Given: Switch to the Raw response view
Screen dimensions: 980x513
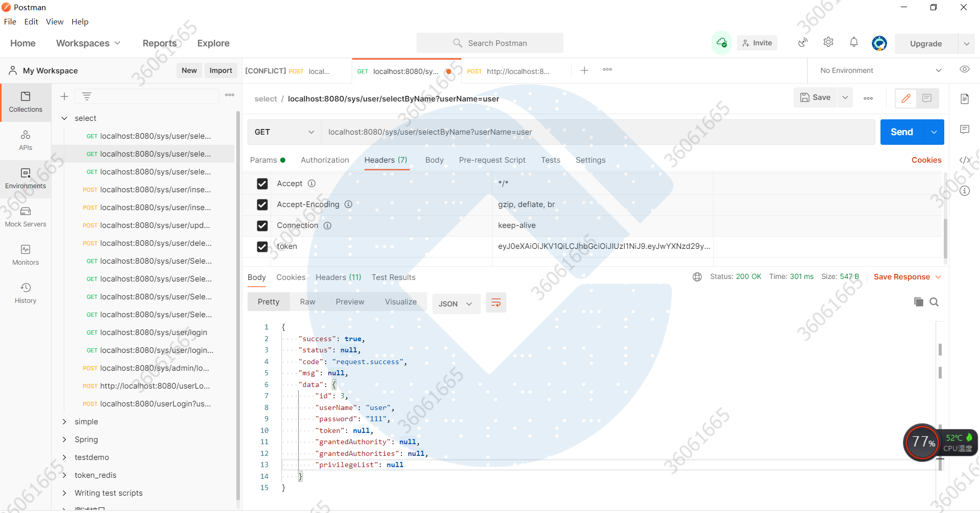Looking at the screenshot, I should 307,302.
